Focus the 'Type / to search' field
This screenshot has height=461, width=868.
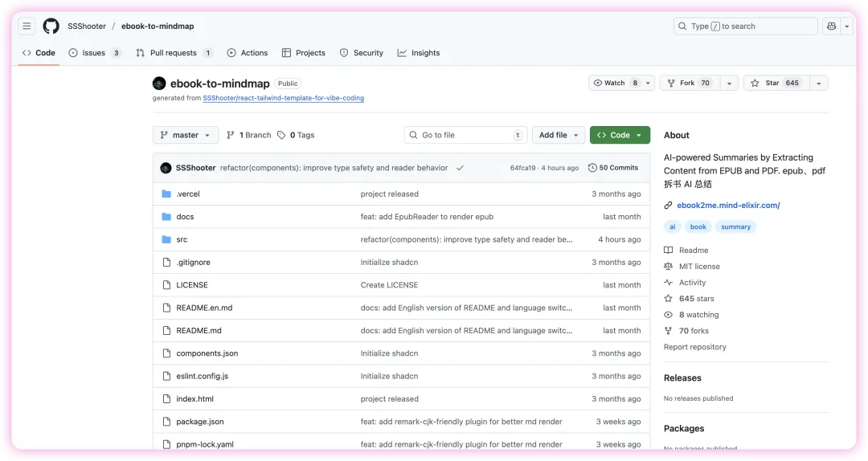point(745,26)
